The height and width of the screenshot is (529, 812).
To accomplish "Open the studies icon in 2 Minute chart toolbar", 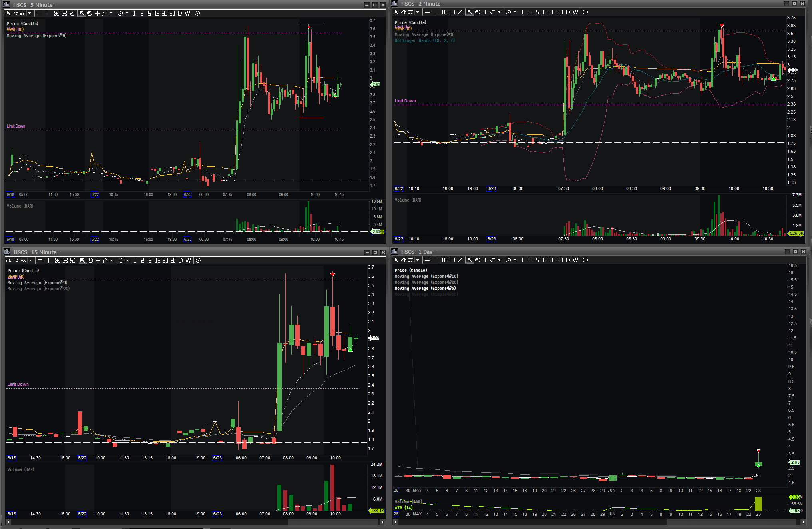I will click(x=404, y=12).
